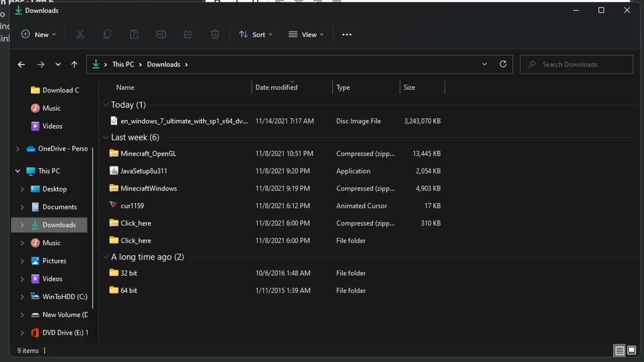
Task: Select Music under This PC
Action: (45, 243)
